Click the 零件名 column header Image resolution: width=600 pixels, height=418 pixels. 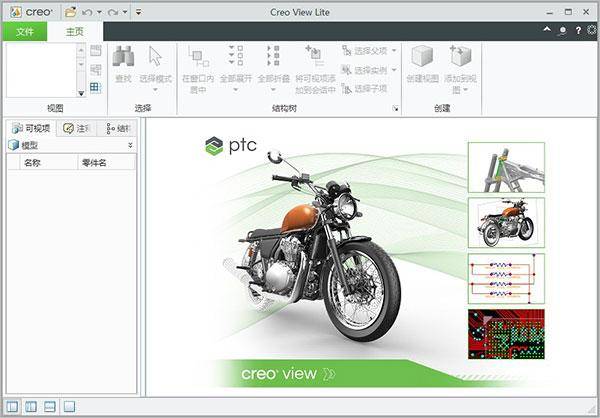(x=106, y=163)
